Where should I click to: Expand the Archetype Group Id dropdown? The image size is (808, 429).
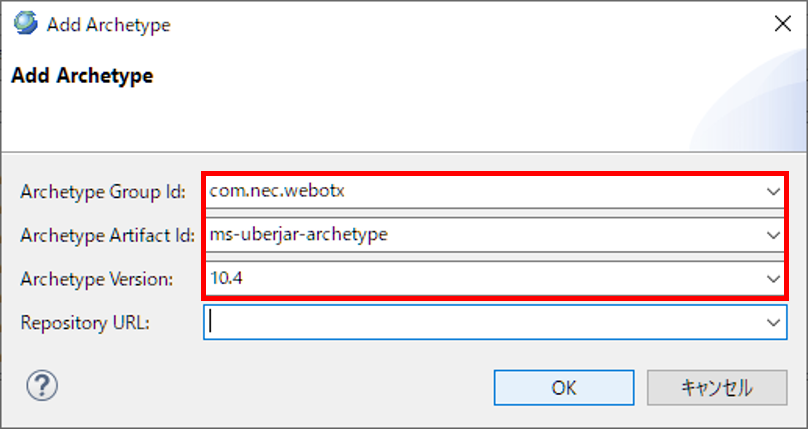point(772,190)
